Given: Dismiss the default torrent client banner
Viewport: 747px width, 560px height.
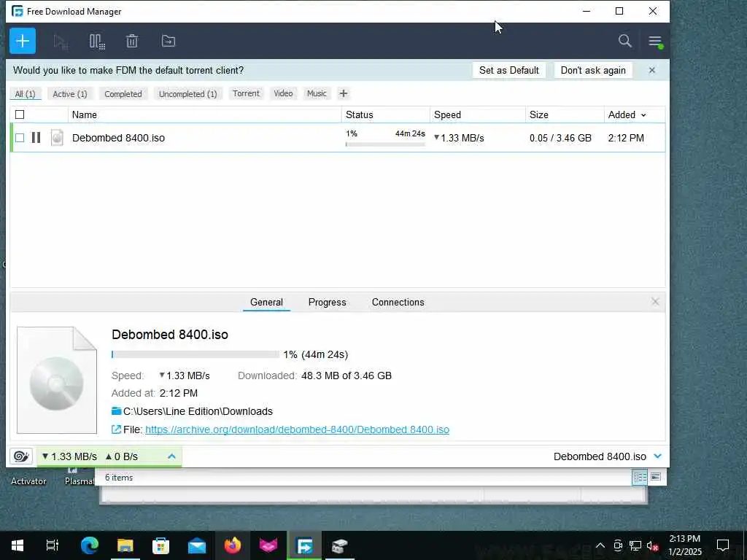Looking at the screenshot, I should 652,70.
